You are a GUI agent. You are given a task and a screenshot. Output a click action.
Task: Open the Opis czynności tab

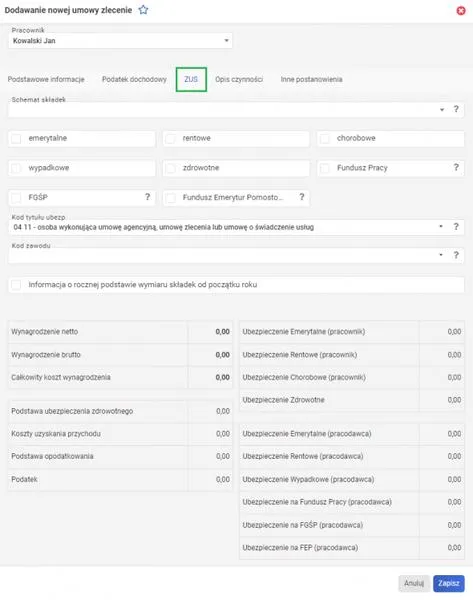[x=239, y=79]
